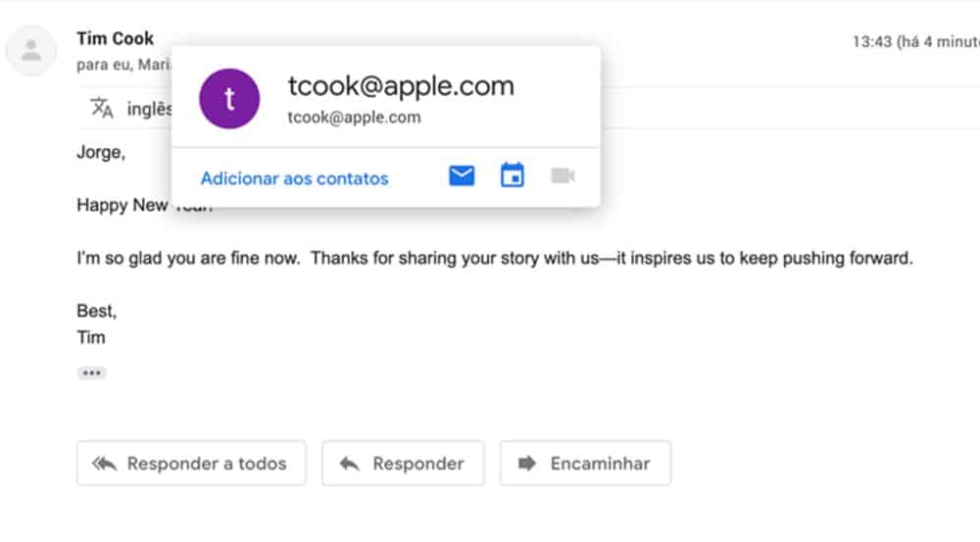This screenshot has height=542, width=980.
Task: Open the inglês language selector
Action: pos(149,109)
